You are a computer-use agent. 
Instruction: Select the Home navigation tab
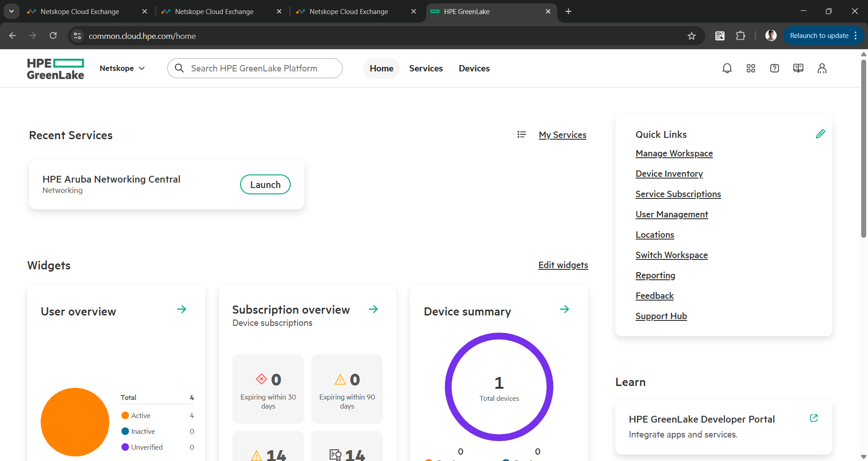tap(382, 68)
